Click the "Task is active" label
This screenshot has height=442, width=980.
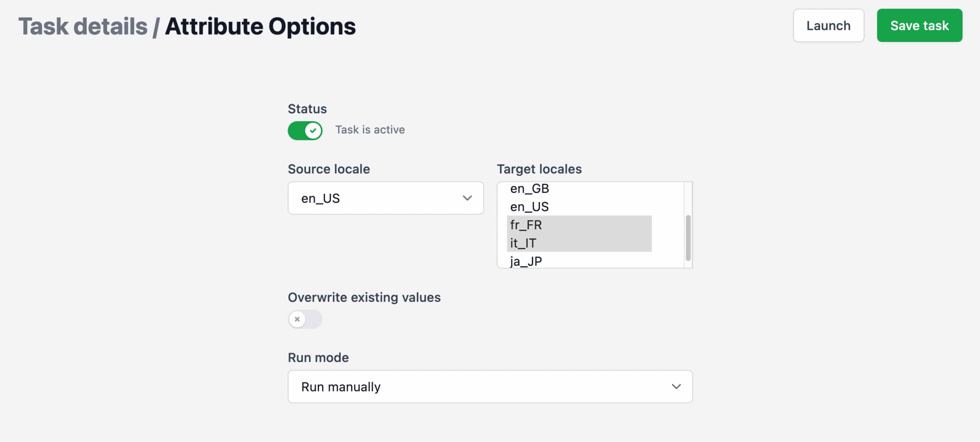point(369,130)
